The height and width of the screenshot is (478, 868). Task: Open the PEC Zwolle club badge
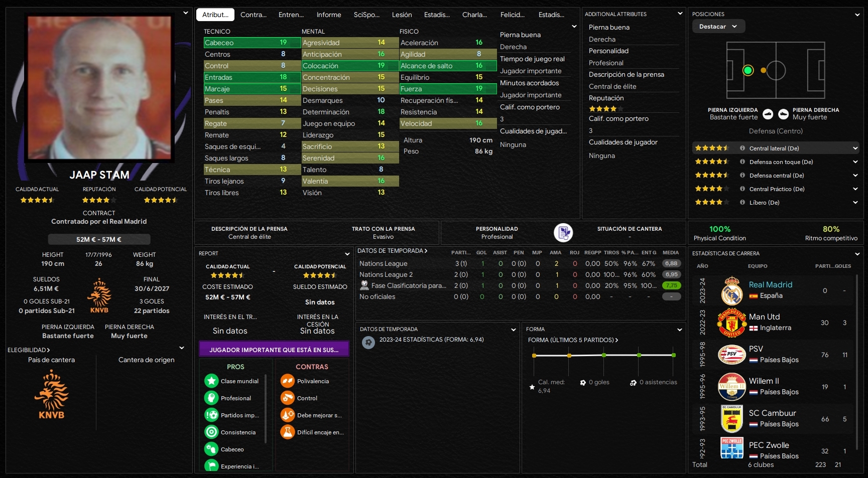732,448
